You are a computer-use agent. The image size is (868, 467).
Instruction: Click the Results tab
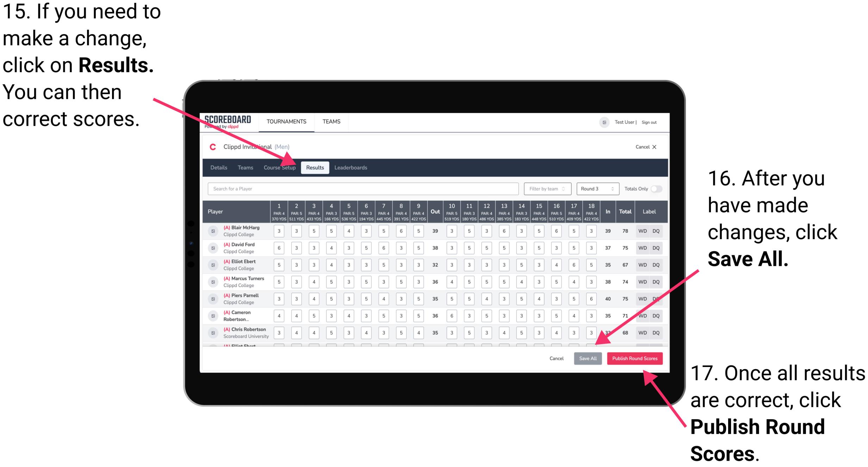[x=316, y=167]
